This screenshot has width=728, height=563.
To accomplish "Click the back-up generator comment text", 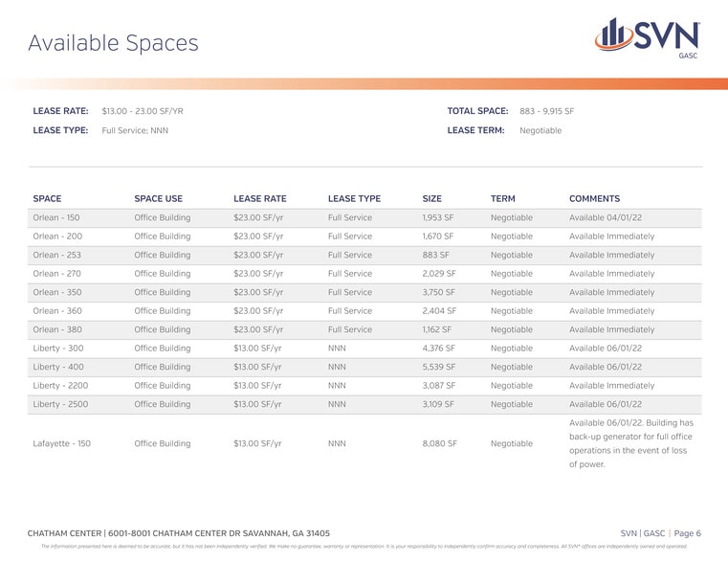I will point(630,438).
